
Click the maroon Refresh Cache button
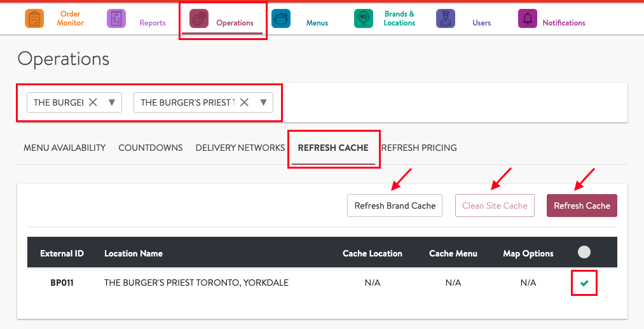(x=582, y=206)
